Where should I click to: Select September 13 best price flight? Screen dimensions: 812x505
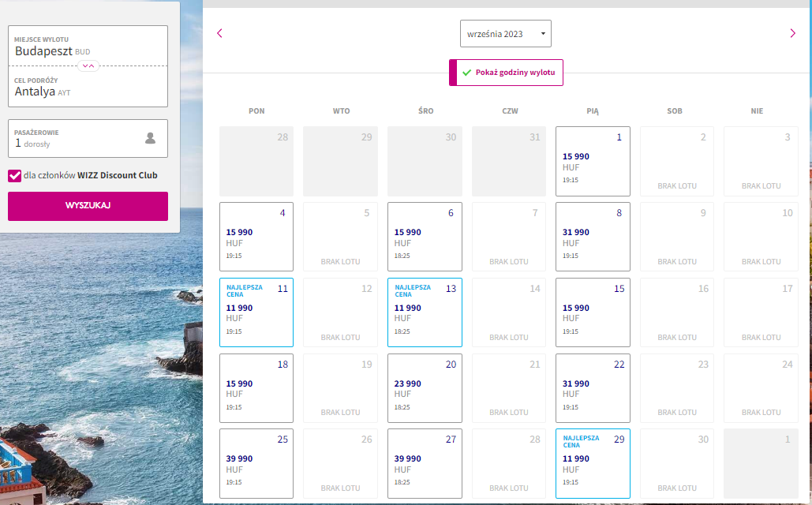(425, 312)
